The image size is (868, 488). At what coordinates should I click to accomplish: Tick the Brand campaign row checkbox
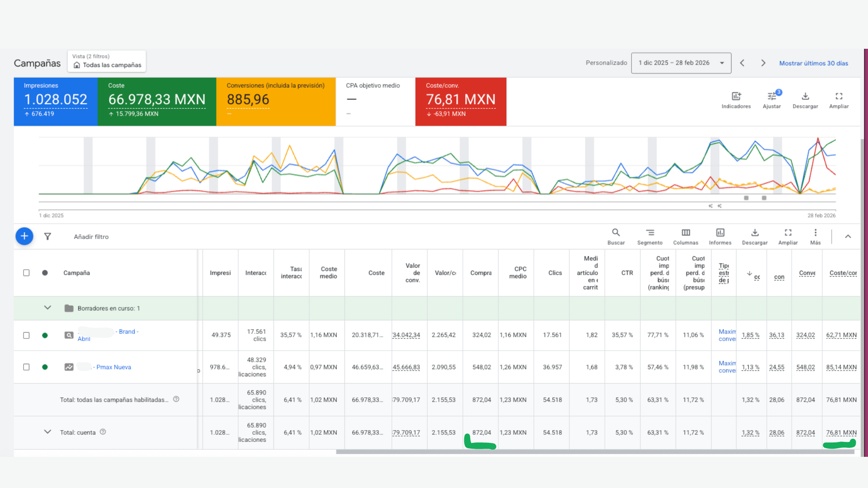coord(26,335)
